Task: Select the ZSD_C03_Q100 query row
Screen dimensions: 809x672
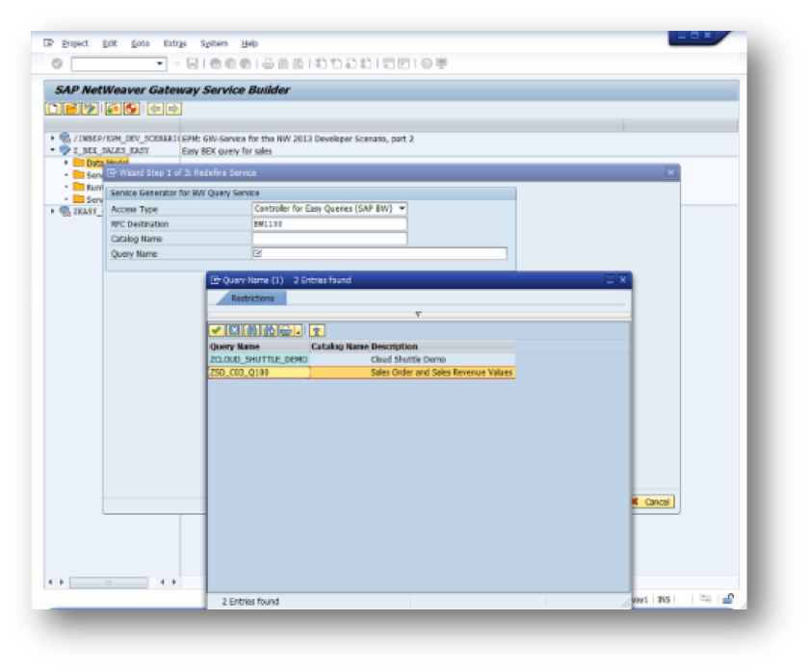Action: [362, 373]
